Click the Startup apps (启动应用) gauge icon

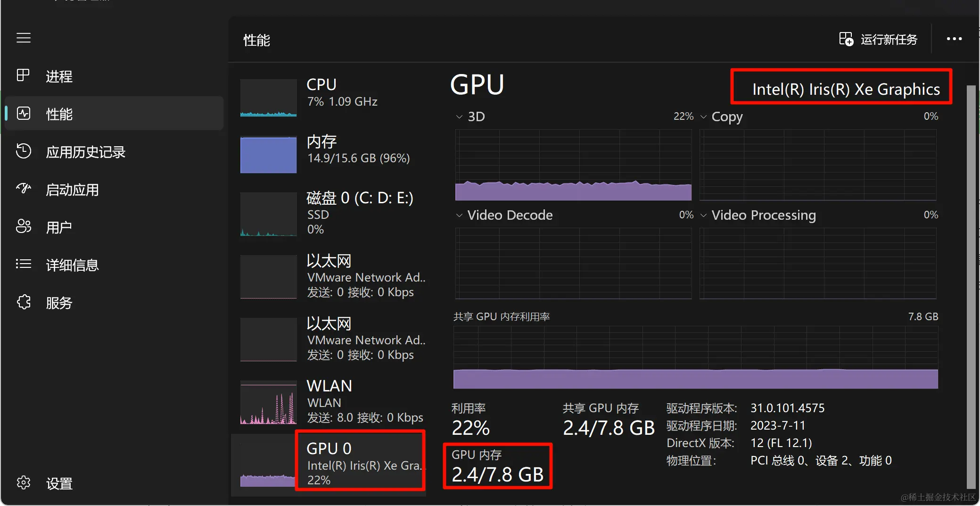click(x=23, y=189)
